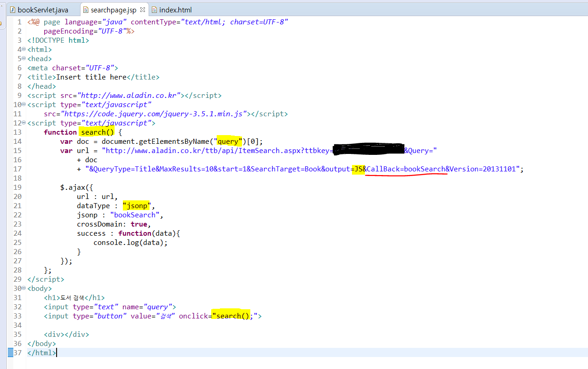Switch to the bookServlet.java editor tab
The height and width of the screenshot is (369, 588).
click(39, 10)
